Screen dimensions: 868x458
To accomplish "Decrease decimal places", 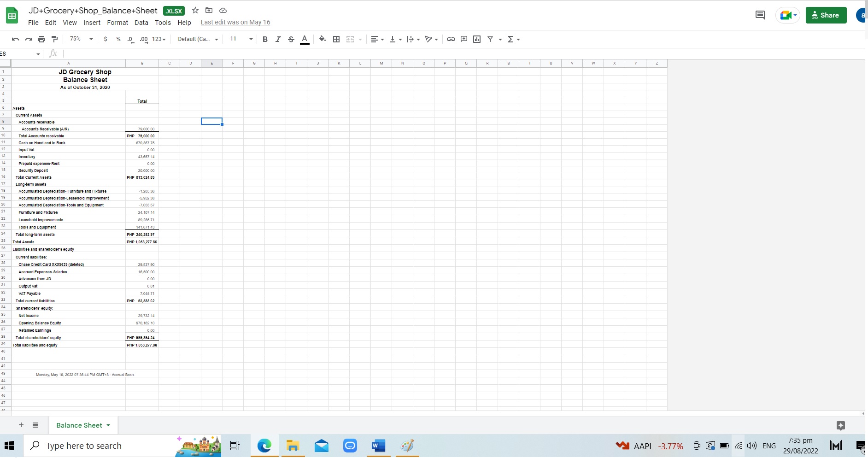I will [x=131, y=39].
